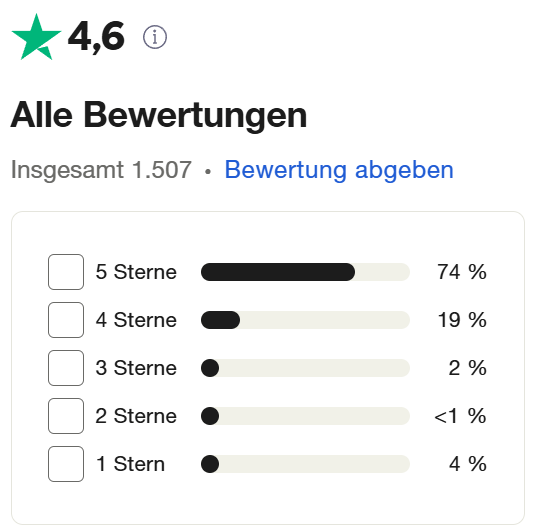Select the 5 Sterne label

(x=136, y=272)
